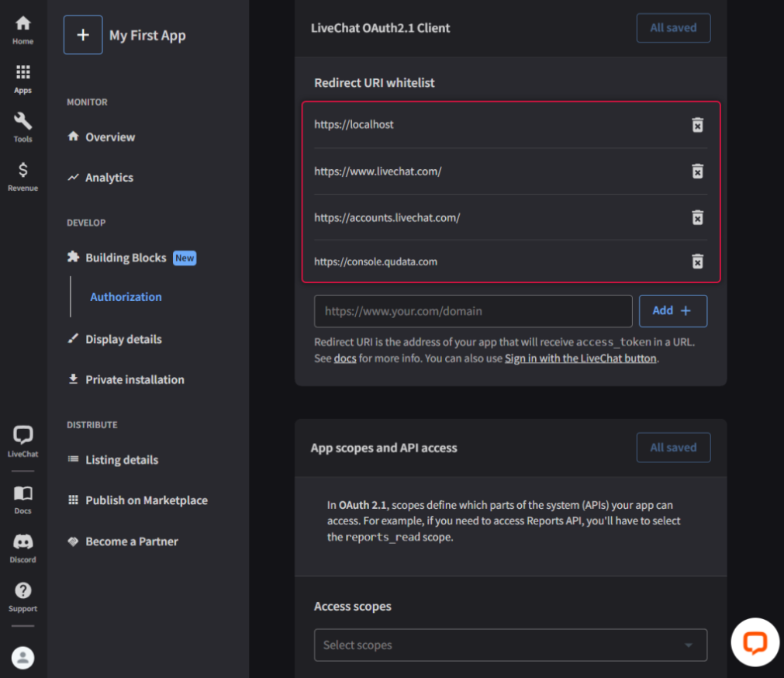Open Revenue dollar icon
This screenshot has height=678, width=784.
(23, 176)
